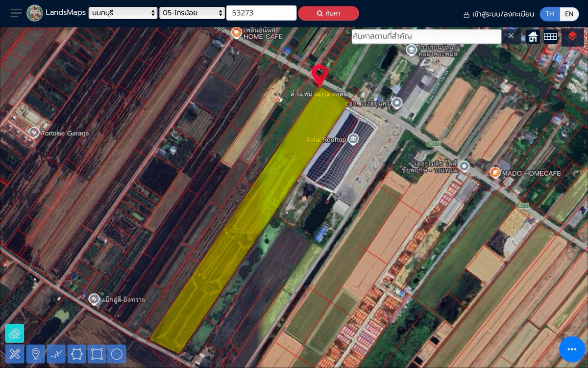
Task: Open the ruler and pencil measure tool
Action: (x=15, y=354)
